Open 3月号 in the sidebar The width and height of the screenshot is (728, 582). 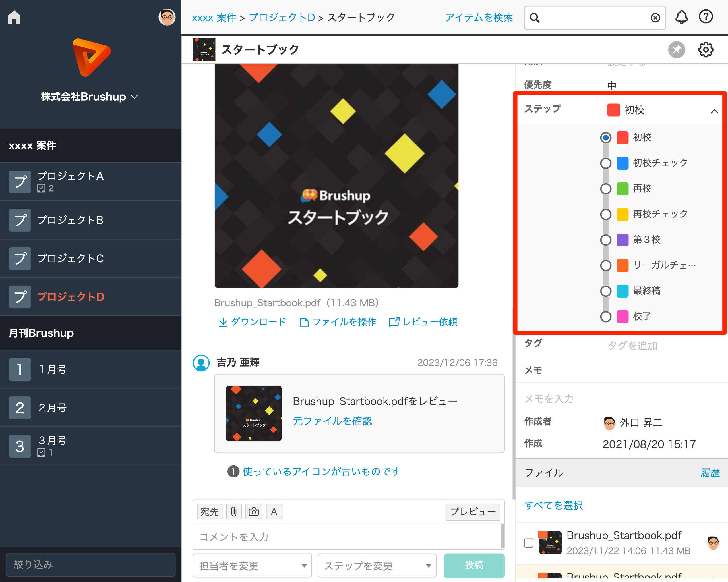90,446
